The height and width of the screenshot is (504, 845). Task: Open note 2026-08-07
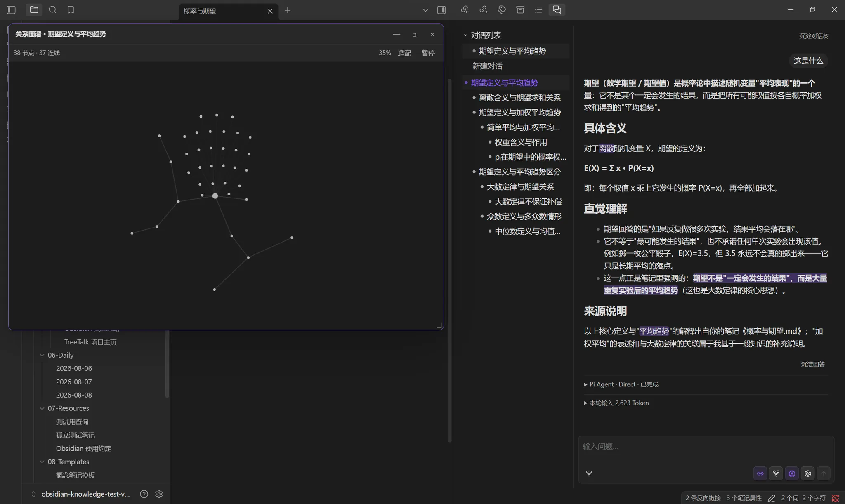pyautogui.click(x=74, y=382)
